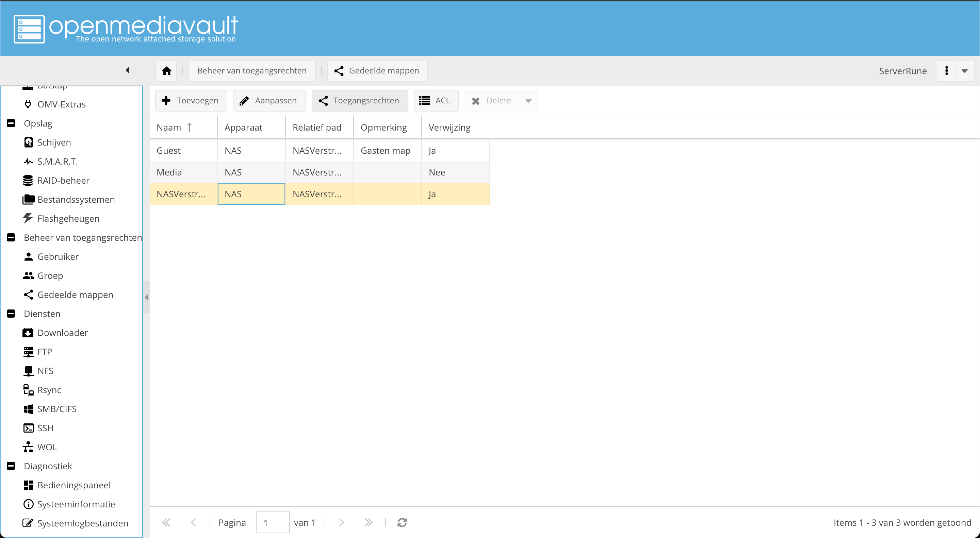
Task: Open the Rsync service page
Action: pyautogui.click(x=49, y=390)
